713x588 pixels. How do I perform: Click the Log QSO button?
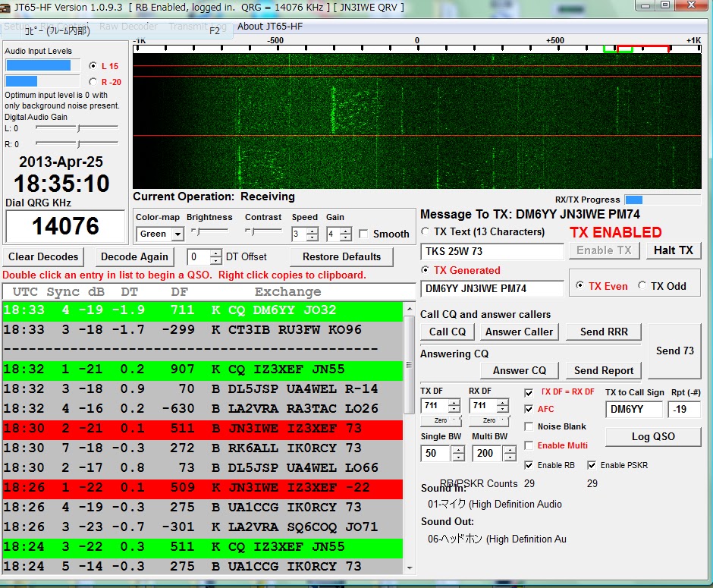(653, 436)
